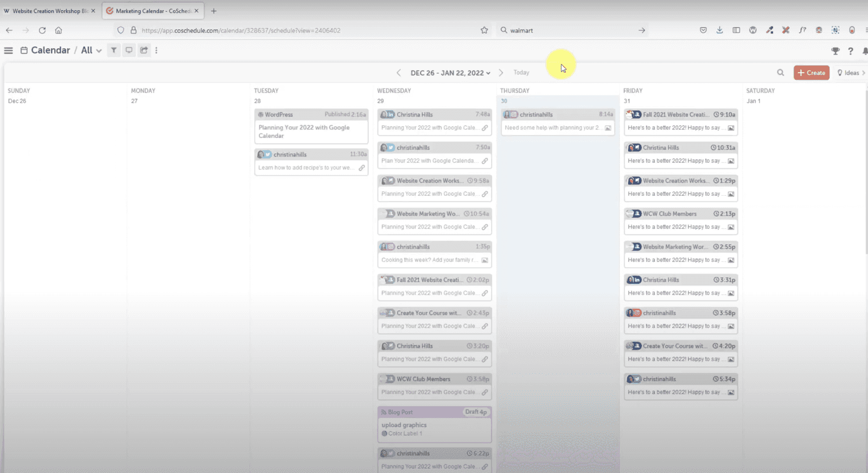Click the site padlock icon
868x473 pixels.
[x=133, y=30]
